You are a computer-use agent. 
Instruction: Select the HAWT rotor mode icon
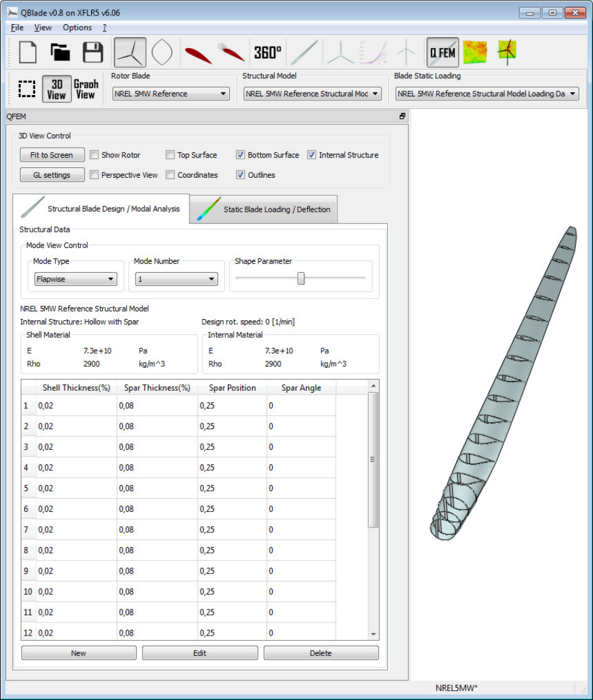pyautogui.click(x=130, y=52)
